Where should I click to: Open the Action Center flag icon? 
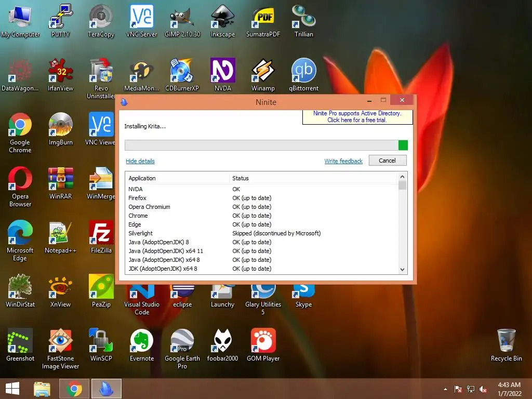coord(458,389)
